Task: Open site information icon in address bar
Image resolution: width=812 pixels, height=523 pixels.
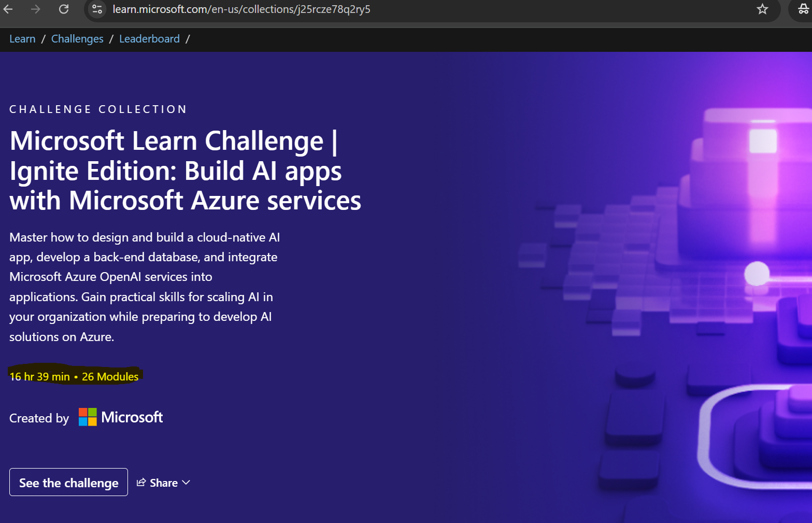Action: click(x=97, y=9)
